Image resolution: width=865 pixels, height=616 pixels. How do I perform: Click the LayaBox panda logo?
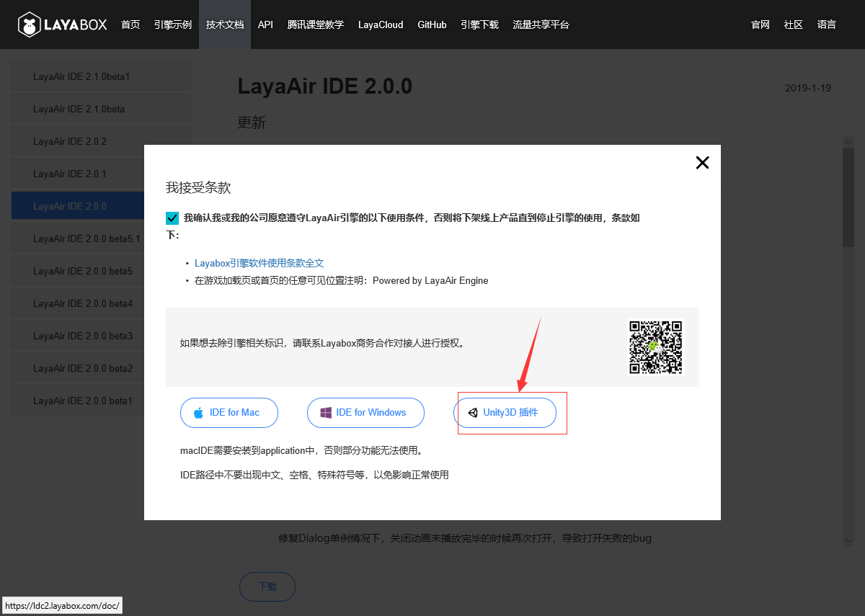29,24
